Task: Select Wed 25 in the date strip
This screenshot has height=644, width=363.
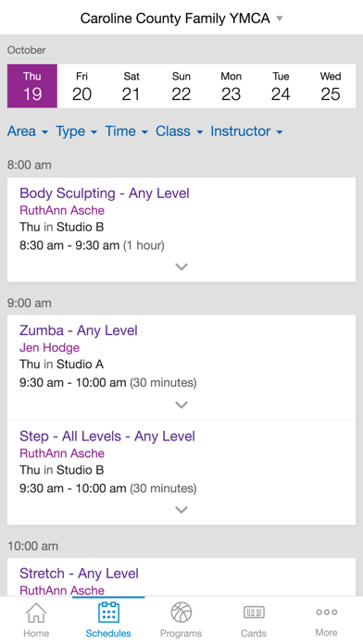Action: [331, 86]
